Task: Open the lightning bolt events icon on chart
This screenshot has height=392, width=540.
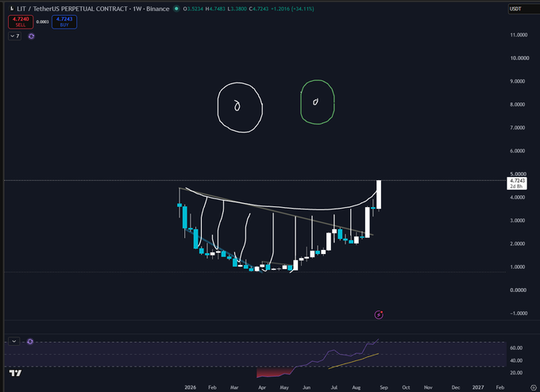Action: (379, 314)
